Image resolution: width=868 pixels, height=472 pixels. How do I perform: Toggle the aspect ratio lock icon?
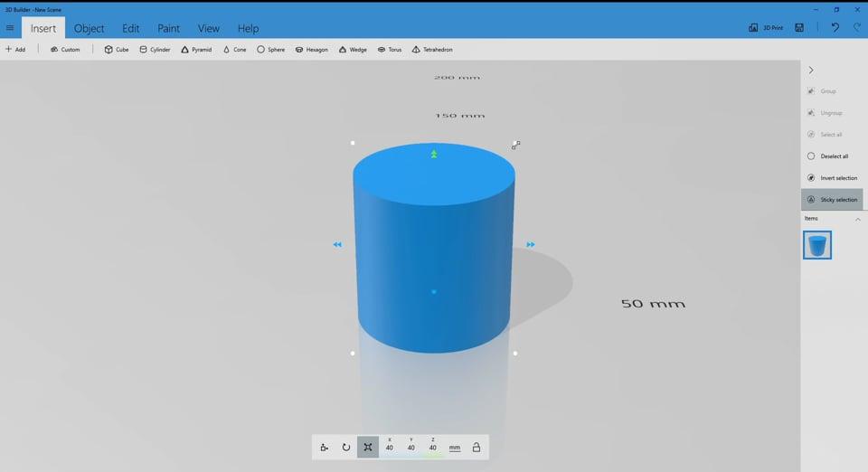pos(476,447)
